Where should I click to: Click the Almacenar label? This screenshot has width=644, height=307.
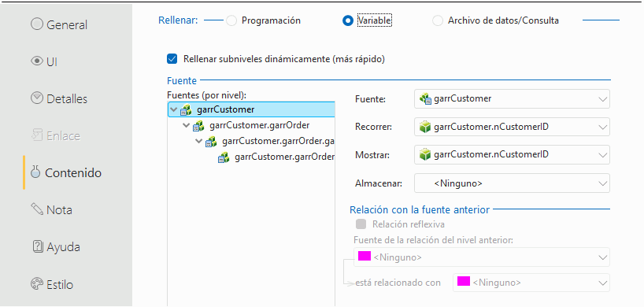[379, 183]
